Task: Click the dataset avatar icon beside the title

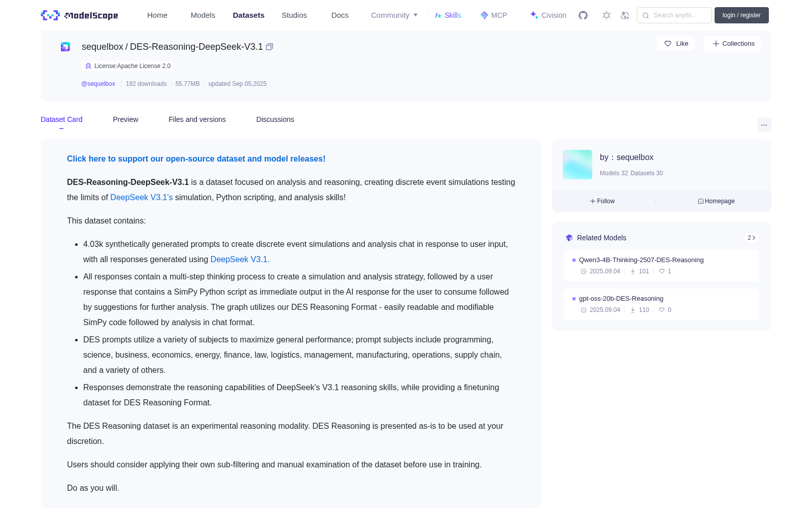Action: [x=65, y=47]
